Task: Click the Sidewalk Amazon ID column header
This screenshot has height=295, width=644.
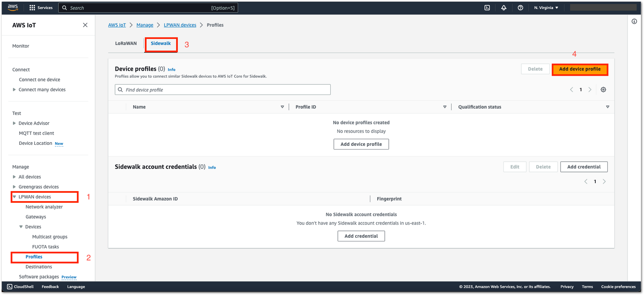Action: pyautogui.click(x=155, y=199)
